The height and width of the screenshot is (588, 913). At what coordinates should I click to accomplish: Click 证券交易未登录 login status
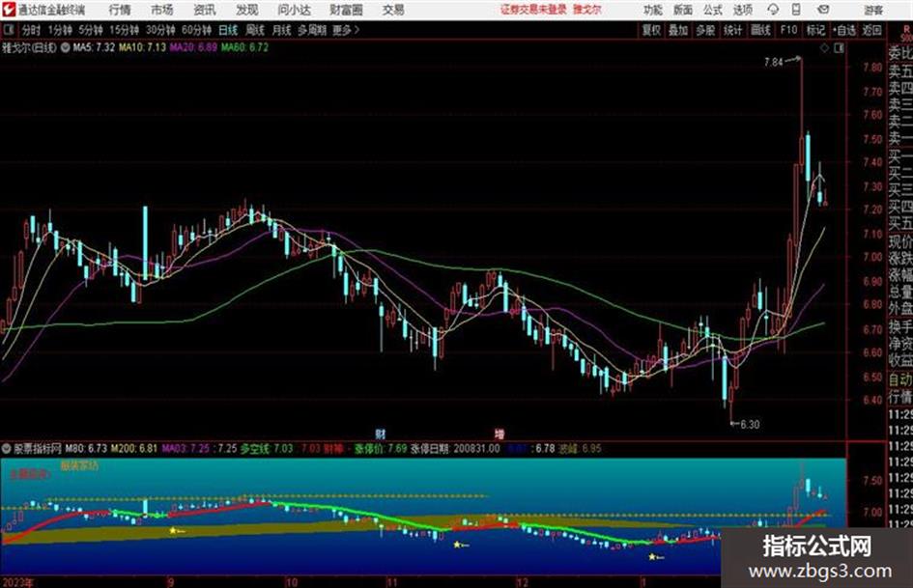pyautogui.click(x=533, y=10)
